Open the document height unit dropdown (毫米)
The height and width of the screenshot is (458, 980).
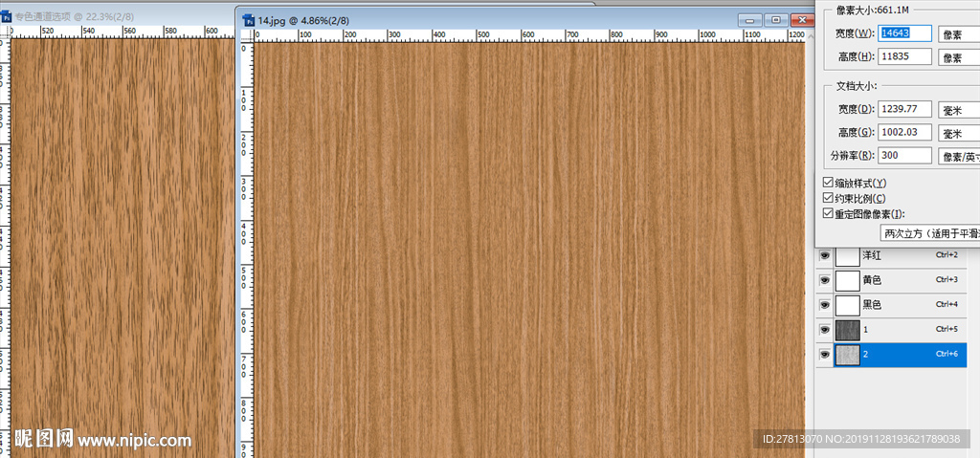[959, 133]
